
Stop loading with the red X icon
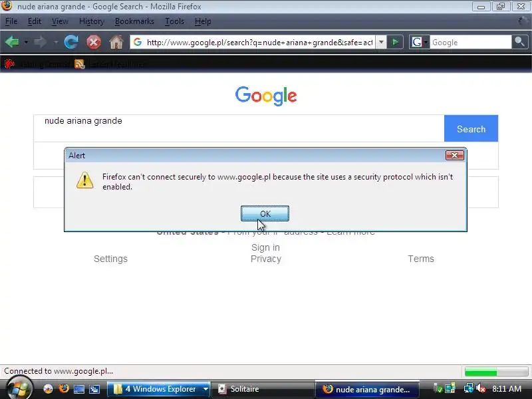tap(94, 43)
